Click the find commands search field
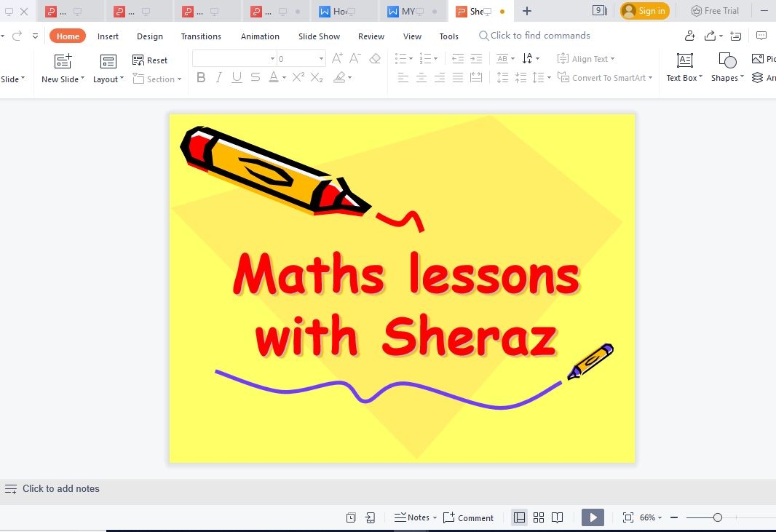Image resolution: width=776 pixels, height=532 pixels. [534, 36]
